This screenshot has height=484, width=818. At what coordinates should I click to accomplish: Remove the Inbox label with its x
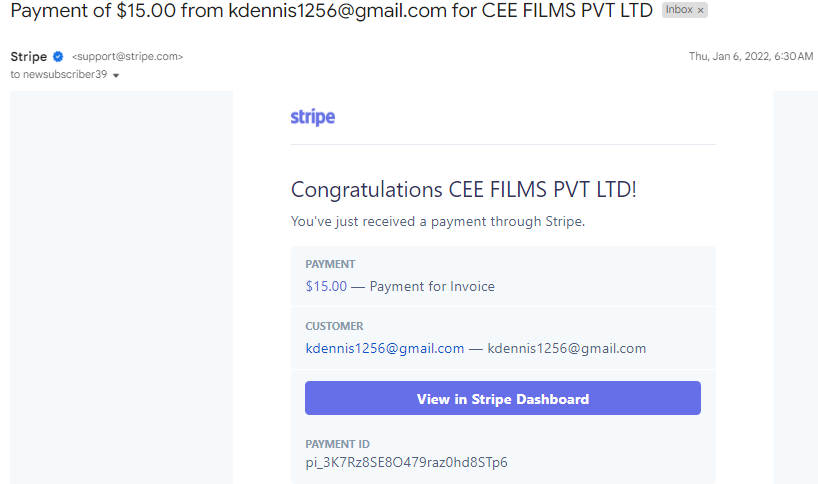(x=701, y=10)
